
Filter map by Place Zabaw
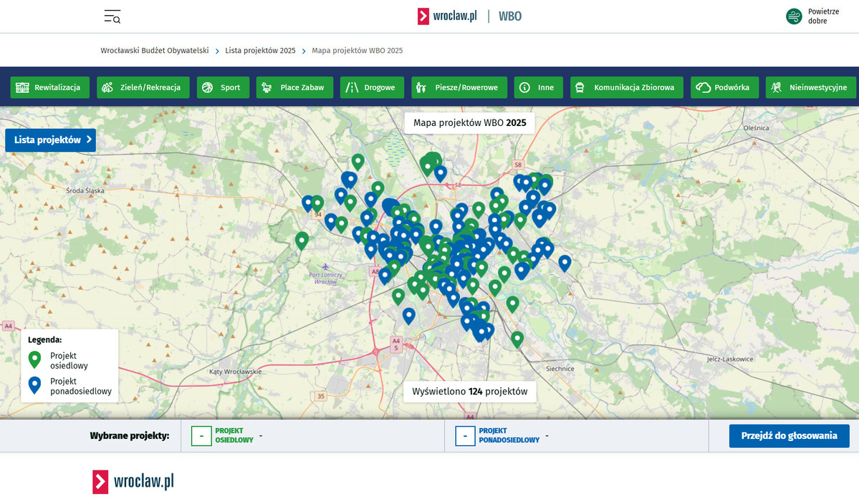coord(294,87)
